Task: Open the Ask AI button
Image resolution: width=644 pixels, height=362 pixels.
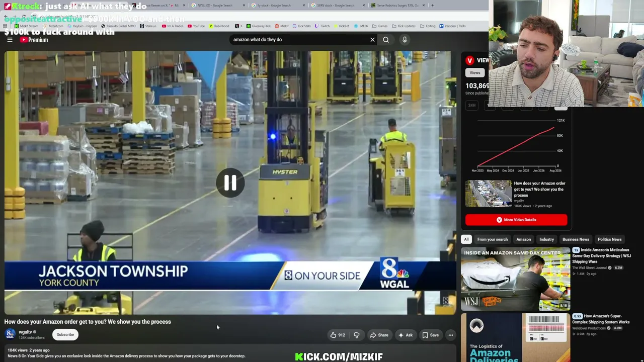Action: pyautogui.click(x=405, y=335)
